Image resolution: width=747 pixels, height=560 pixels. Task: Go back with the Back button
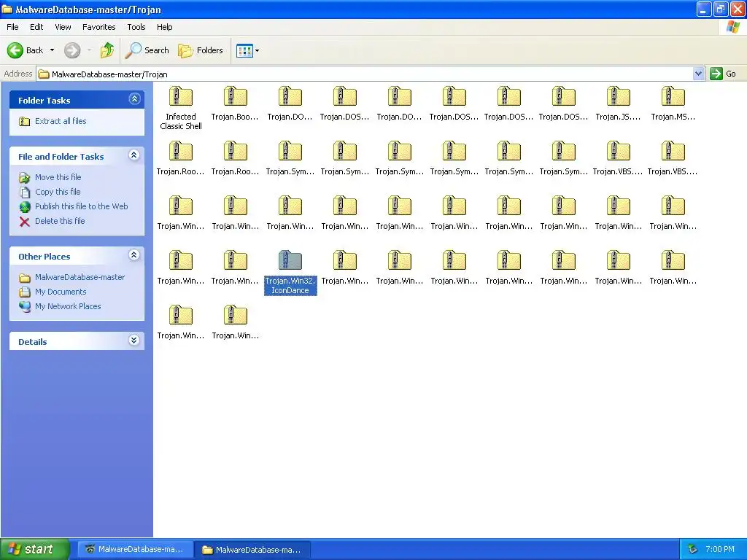pyautogui.click(x=25, y=50)
